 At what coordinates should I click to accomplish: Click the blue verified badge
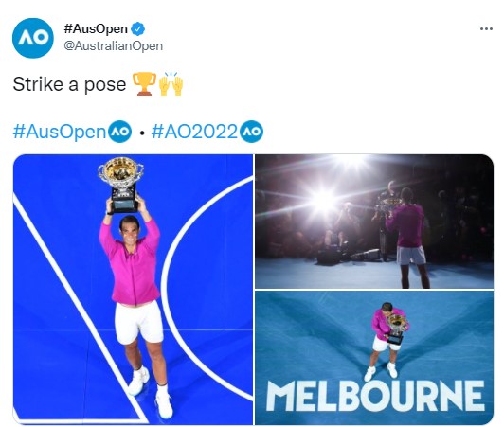138,29
